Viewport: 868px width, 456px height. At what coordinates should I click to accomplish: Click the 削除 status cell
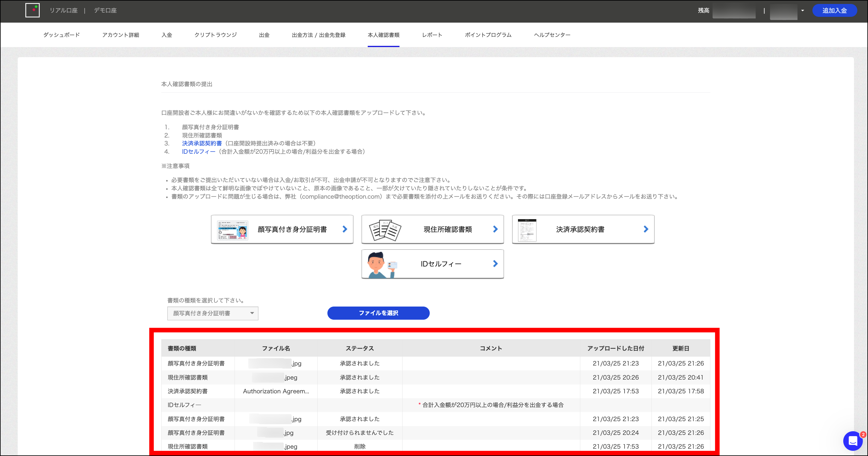pyautogui.click(x=359, y=447)
